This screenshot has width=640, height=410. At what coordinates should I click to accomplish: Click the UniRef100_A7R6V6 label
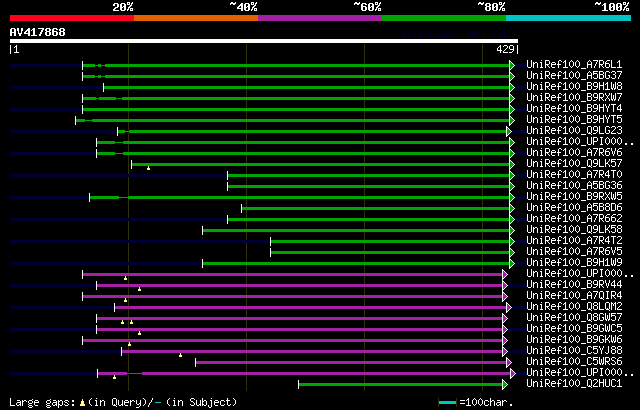pos(574,153)
